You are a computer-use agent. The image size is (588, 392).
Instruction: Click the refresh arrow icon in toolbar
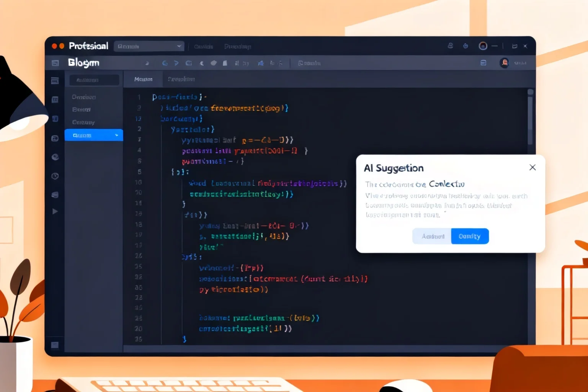pyautogui.click(x=165, y=63)
